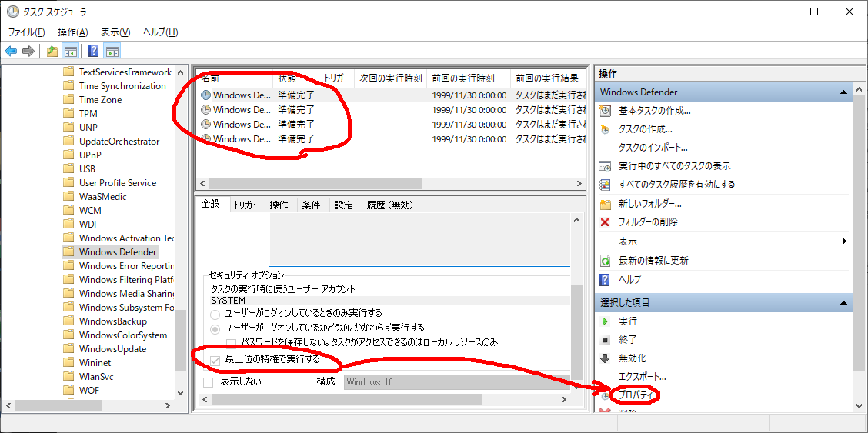This screenshot has height=433, width=868.
Task: Toggle the 表示しない hidden checkbox
Action: [x=209, y=382]
